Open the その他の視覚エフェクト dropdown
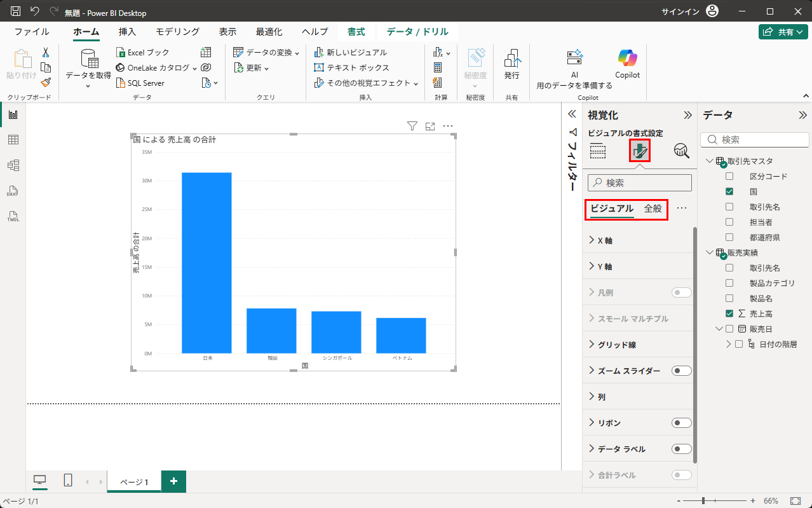Viewport: 812px width, 508px height. pos(367,83)
